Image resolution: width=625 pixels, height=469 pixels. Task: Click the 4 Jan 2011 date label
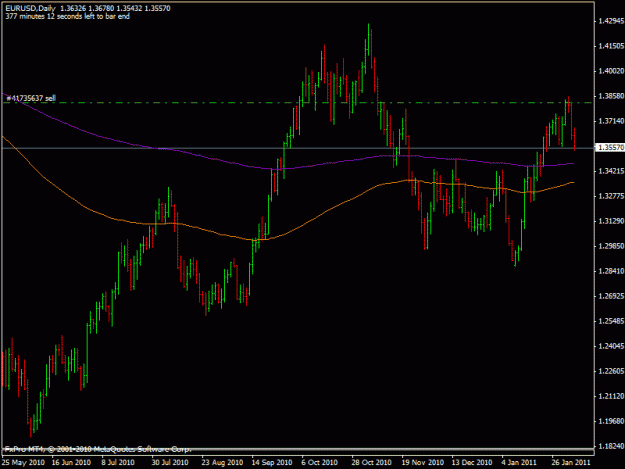(519, 463)
